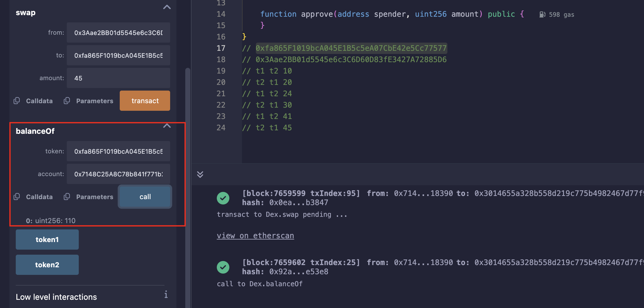
Task: Open Low level interactions info icon
Action: (166, 294)
